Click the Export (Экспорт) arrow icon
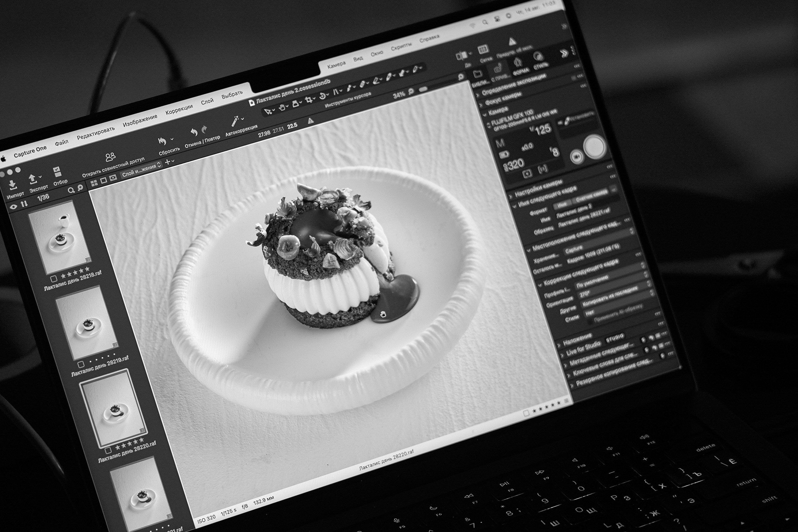 pos(33,179)
